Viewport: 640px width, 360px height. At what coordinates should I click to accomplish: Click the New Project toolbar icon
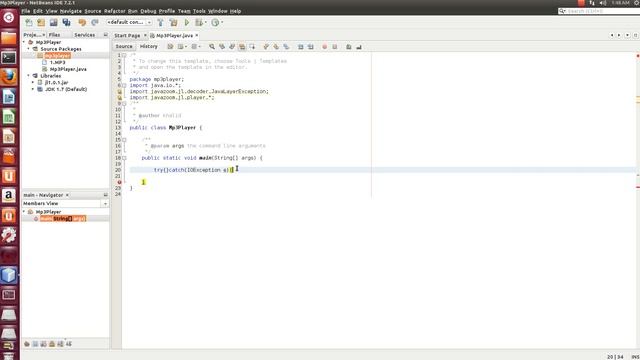[41, 22]
